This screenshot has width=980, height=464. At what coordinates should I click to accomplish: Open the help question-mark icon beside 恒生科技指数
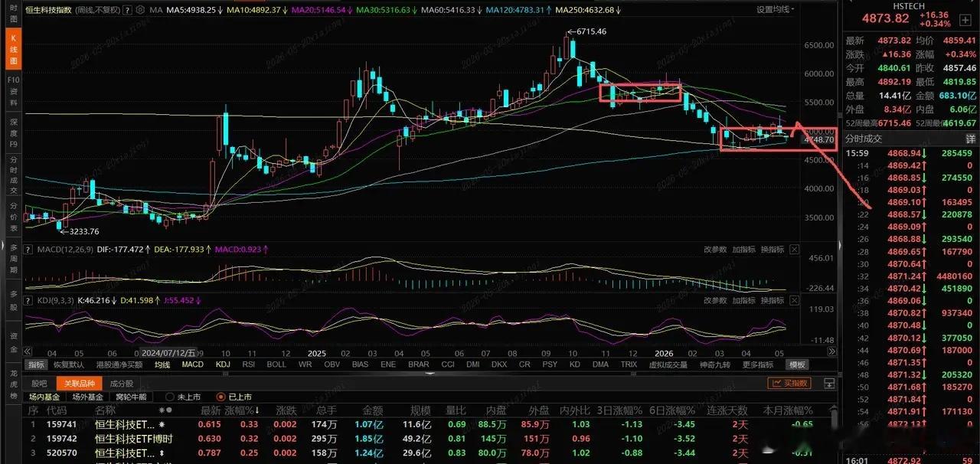point(127,10)
